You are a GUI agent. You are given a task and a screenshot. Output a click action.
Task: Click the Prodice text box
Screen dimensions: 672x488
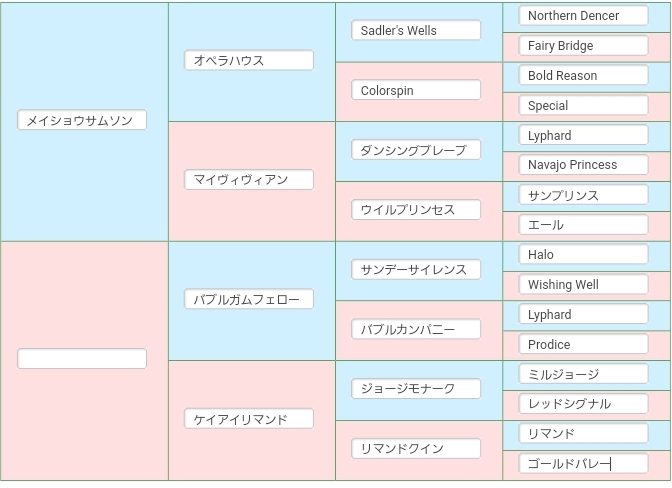584,344
